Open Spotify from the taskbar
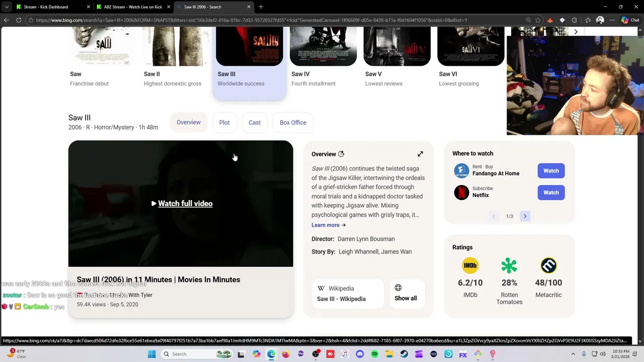Screen dimensions: 644x362 tap(374, 354)
